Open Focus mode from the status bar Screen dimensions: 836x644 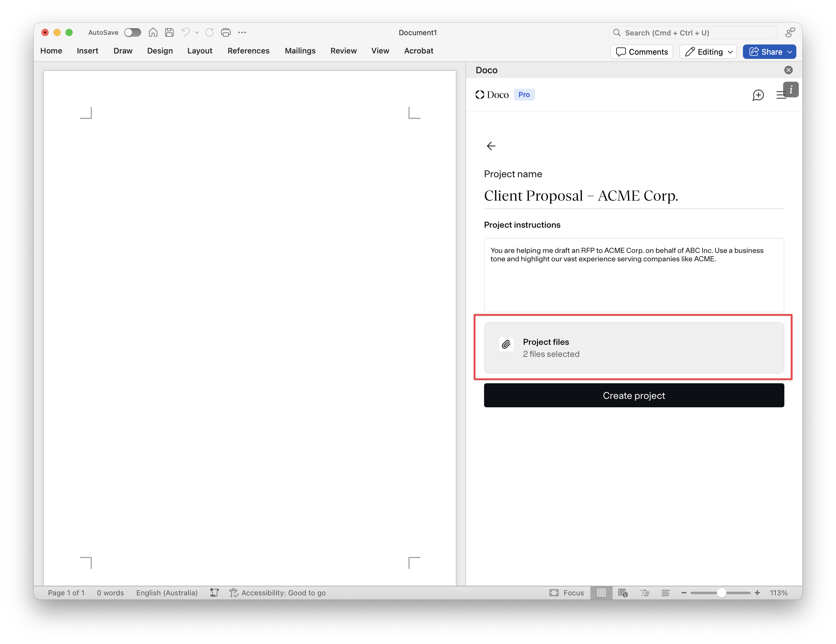567,593
